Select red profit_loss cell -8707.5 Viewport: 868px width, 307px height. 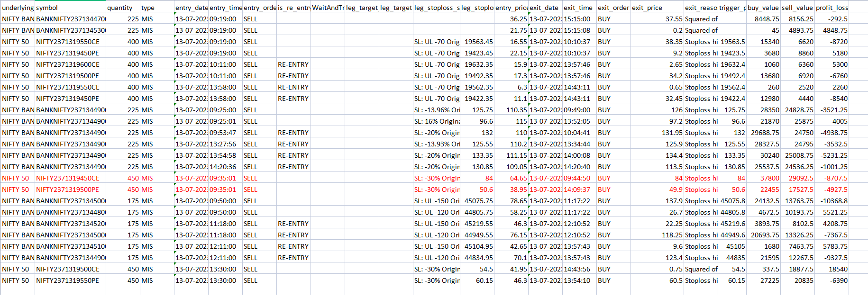(x=831, y=178)
